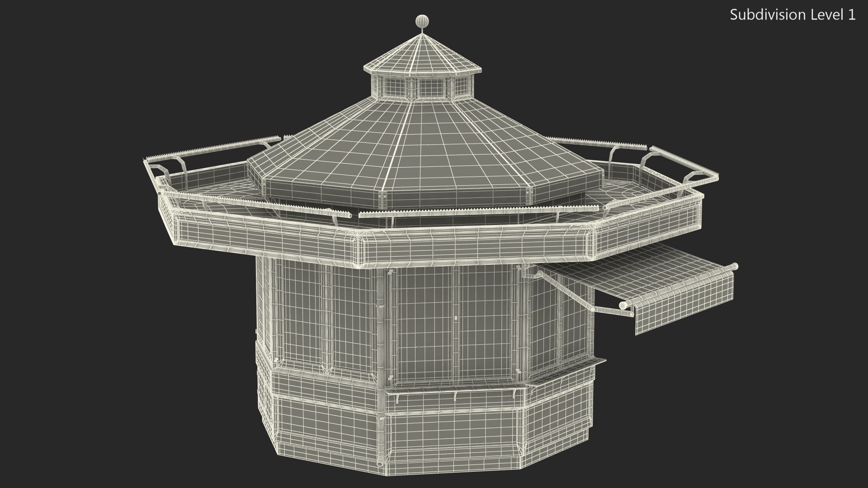
Task: Select the cupola window band below top roof
Action: (x=423, y=88)
